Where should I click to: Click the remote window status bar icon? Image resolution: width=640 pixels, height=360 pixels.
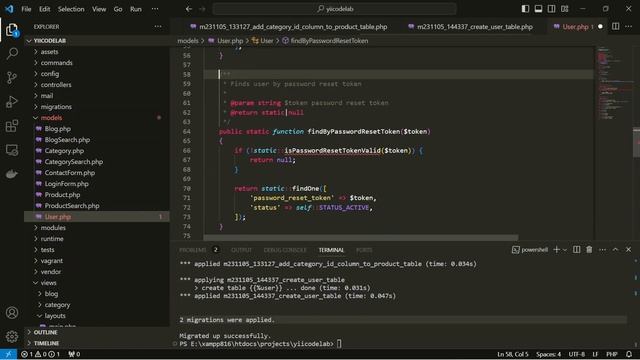(8, 354)
